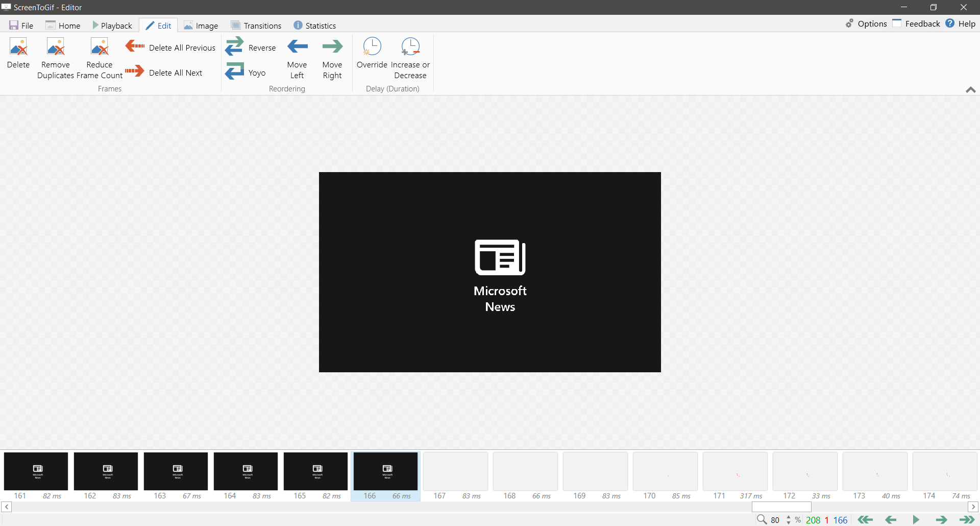
Task: Click the Feedback button
Action: [916, 23]
